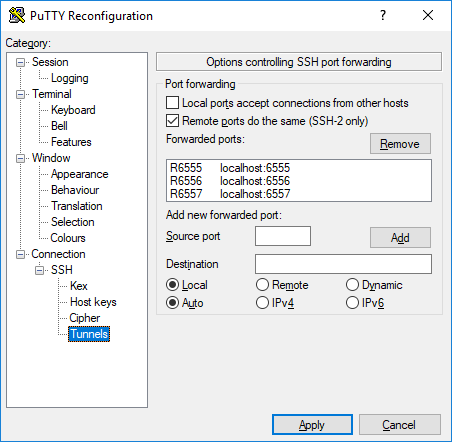Choose the Dynamic forwarding radio option
This screenshot has height=442, width=452.
pyautogui.click(x=352, y=285)
